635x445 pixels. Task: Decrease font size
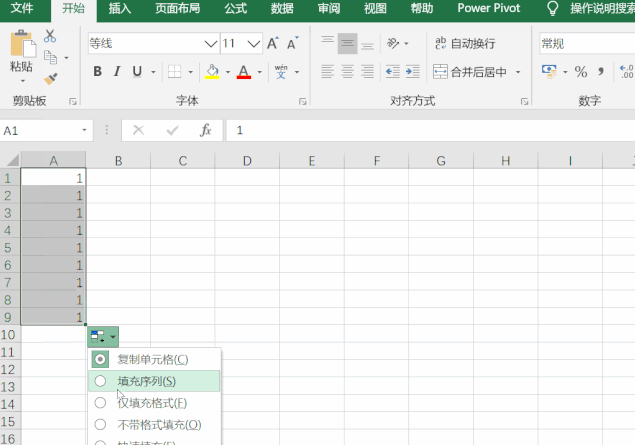(x=292, y=43)
